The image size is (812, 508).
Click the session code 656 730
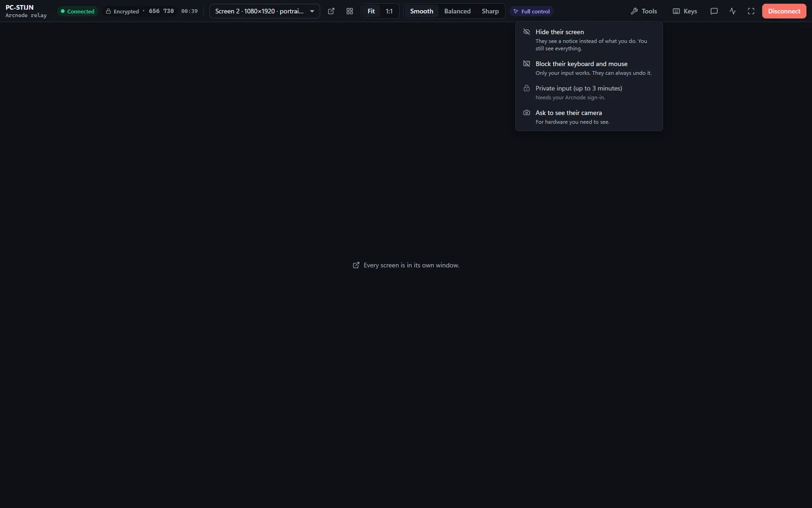click(161, 11)
